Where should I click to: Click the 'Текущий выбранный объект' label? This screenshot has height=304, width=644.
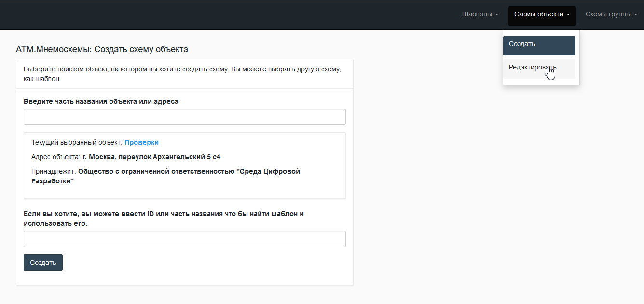coord(77,142)
